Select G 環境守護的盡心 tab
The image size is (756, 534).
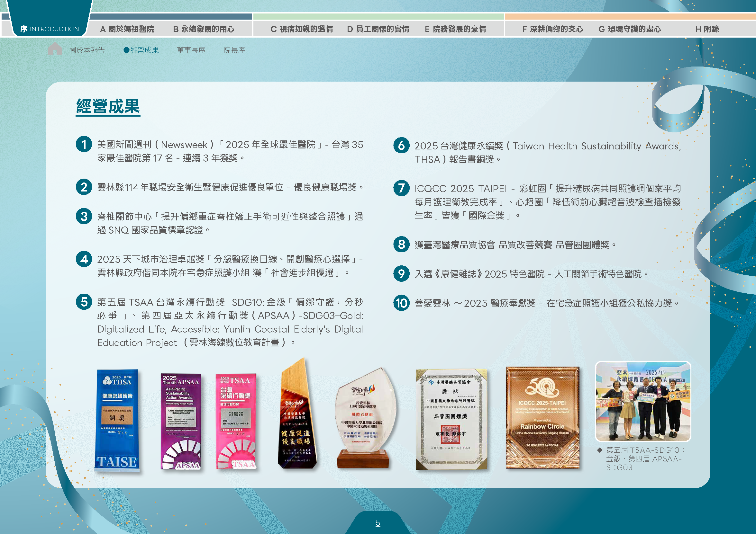(x=630, y=29)
